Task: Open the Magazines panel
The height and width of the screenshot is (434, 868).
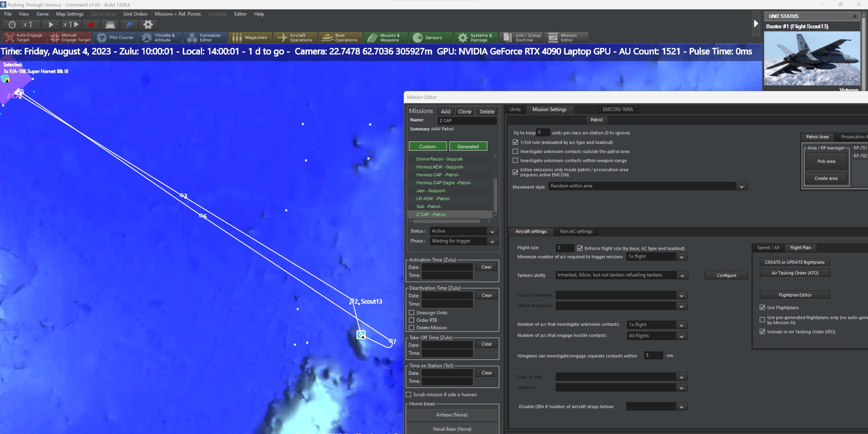Action: pos(250,37)
